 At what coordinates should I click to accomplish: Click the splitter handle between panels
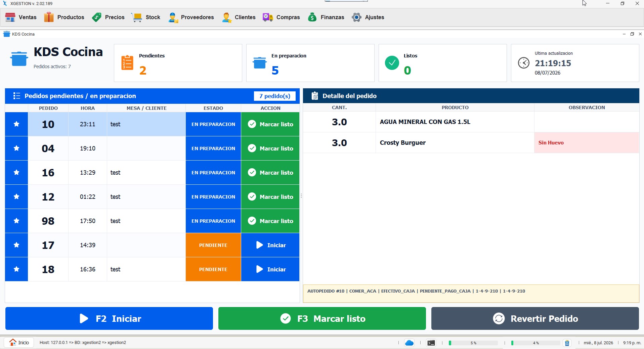pyautogui.click(x=301, y=195)
